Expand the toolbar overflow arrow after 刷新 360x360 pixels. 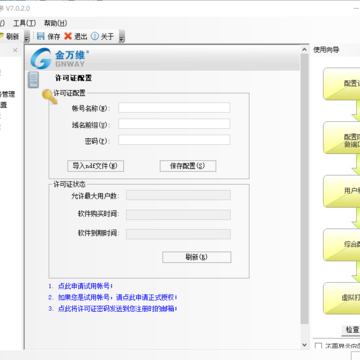(x=27, y=37)
